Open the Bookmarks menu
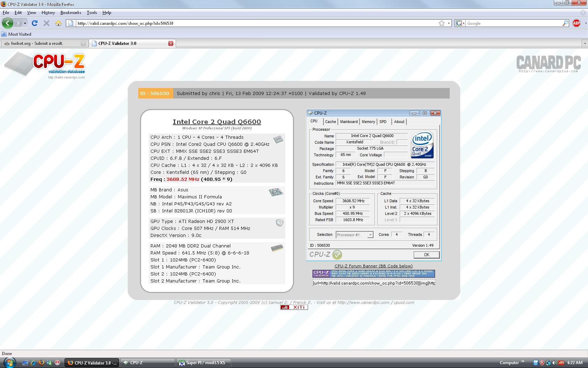 (71, 13)
